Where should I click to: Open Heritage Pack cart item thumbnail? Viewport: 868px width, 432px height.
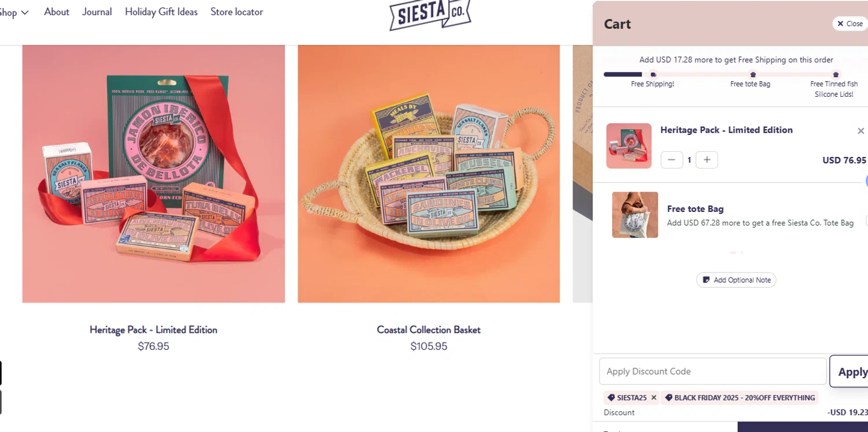[629, 146]
